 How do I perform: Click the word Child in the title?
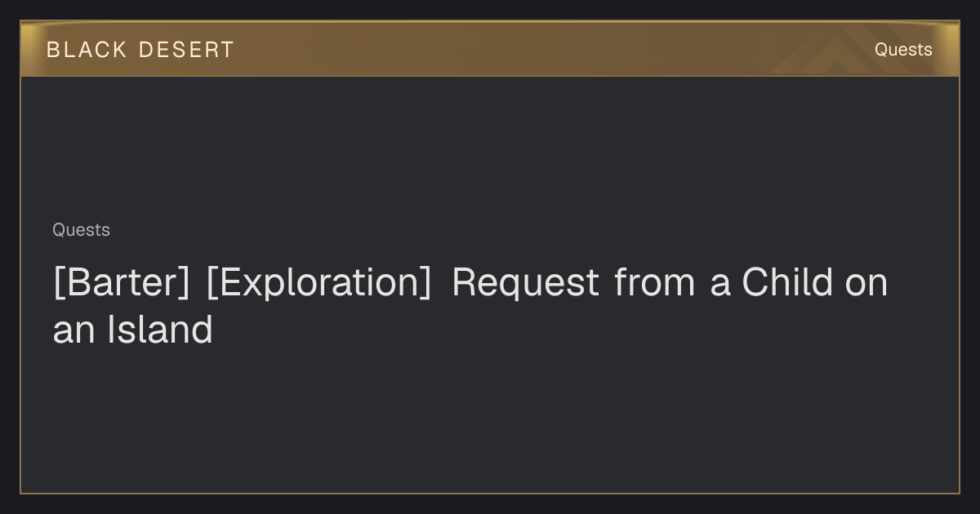click(788, 281)
